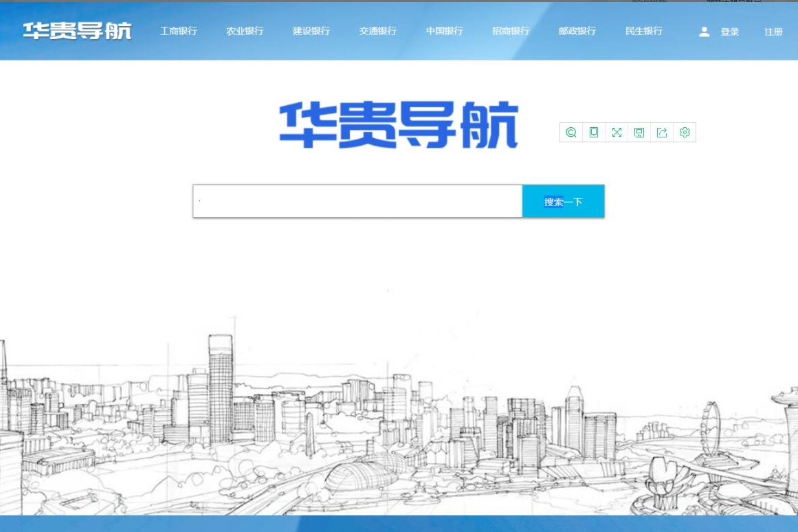Select the 农业银行 navigation entry
This screenshot has height=532, width=798.
[x=245, y=31]
